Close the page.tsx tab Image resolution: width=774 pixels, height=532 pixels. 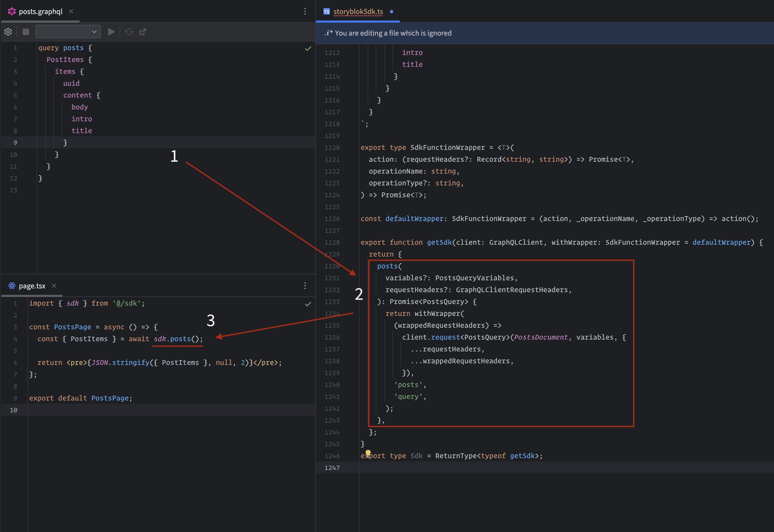click(54, 286)
